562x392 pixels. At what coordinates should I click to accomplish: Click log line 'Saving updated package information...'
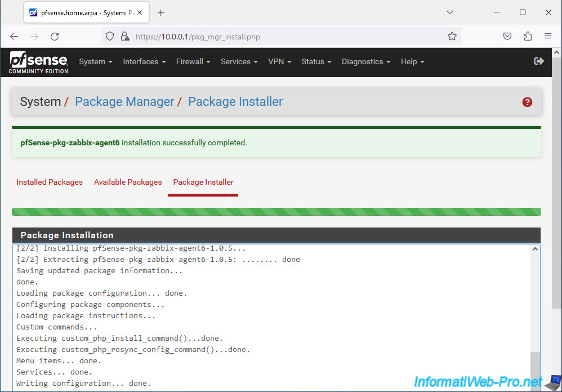coord(100,270)
